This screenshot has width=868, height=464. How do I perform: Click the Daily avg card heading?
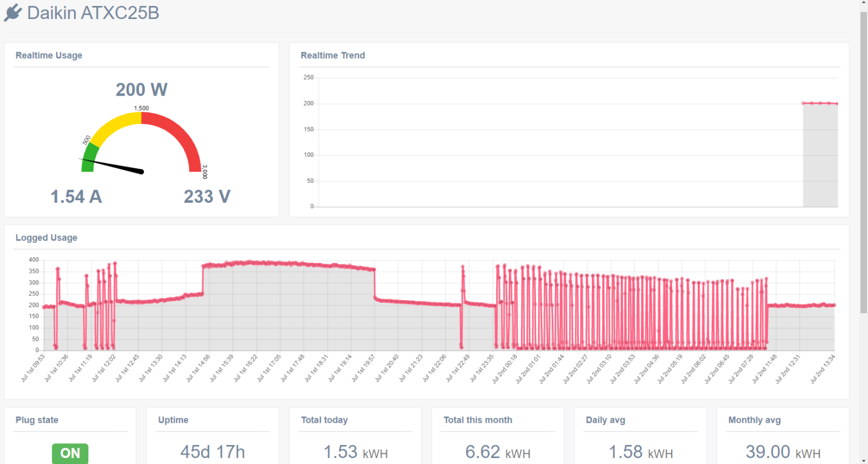click(605, 420)
